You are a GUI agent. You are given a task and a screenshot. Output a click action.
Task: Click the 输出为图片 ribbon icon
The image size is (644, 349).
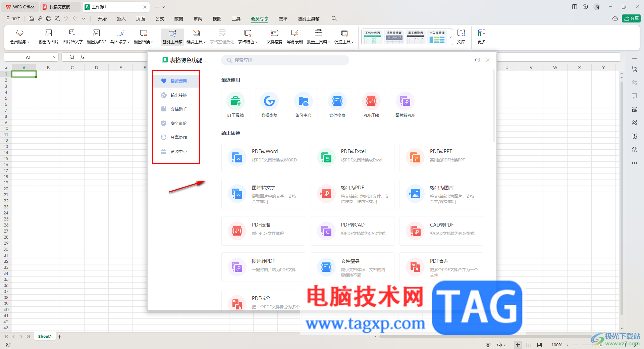point(48,37)
